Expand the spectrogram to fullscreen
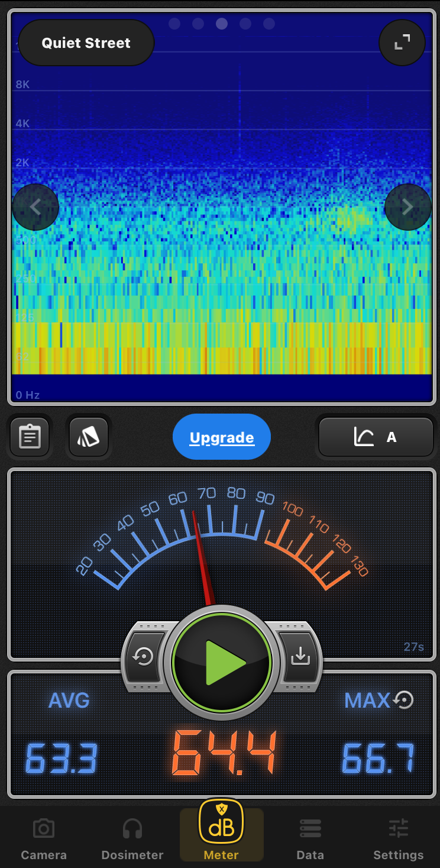 click(x=402, y=43)
